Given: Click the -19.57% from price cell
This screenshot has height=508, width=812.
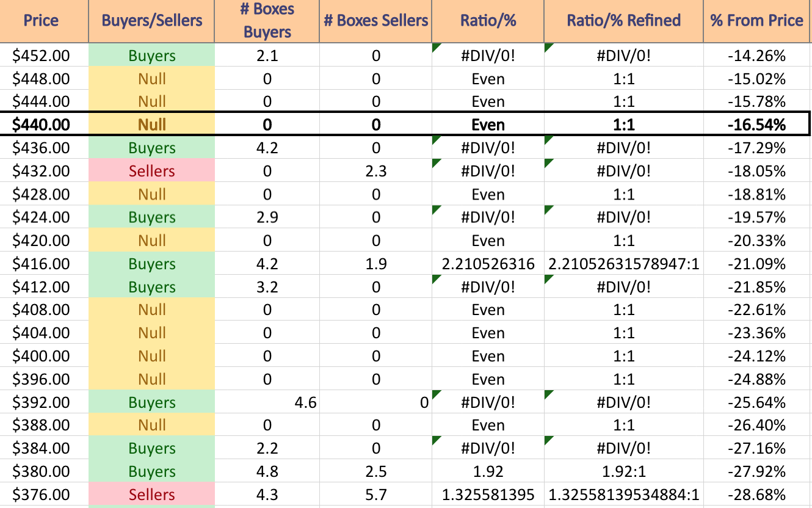Looking at the screenshot, I should point(757,217).
